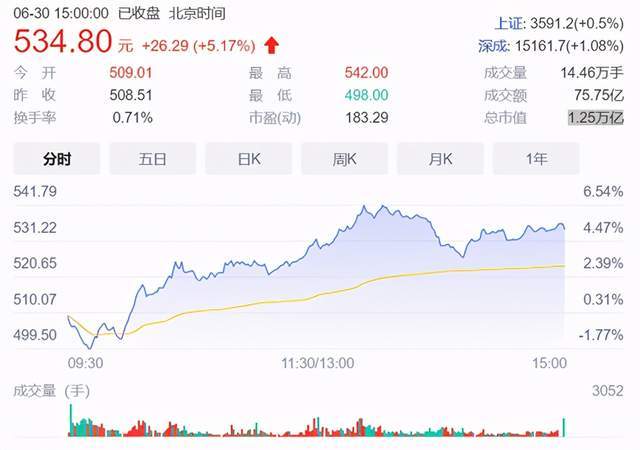
Task: Click the 上证 index link
Action: tap(509, 23)
